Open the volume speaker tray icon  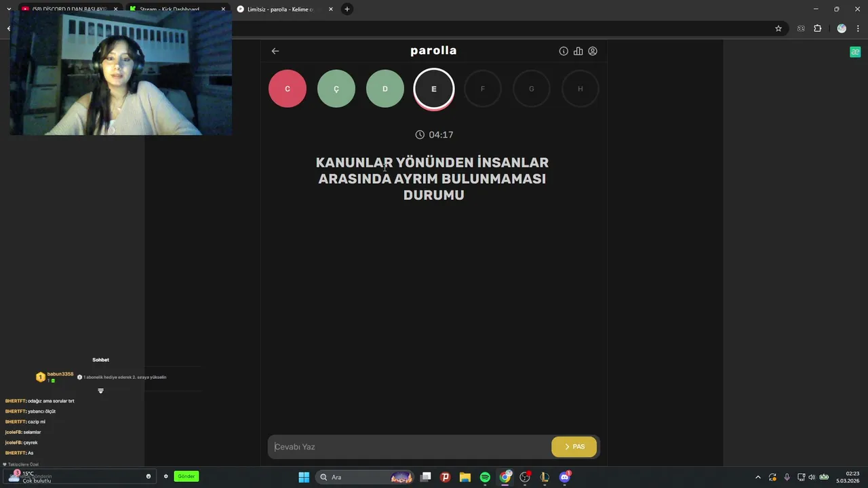812,477
